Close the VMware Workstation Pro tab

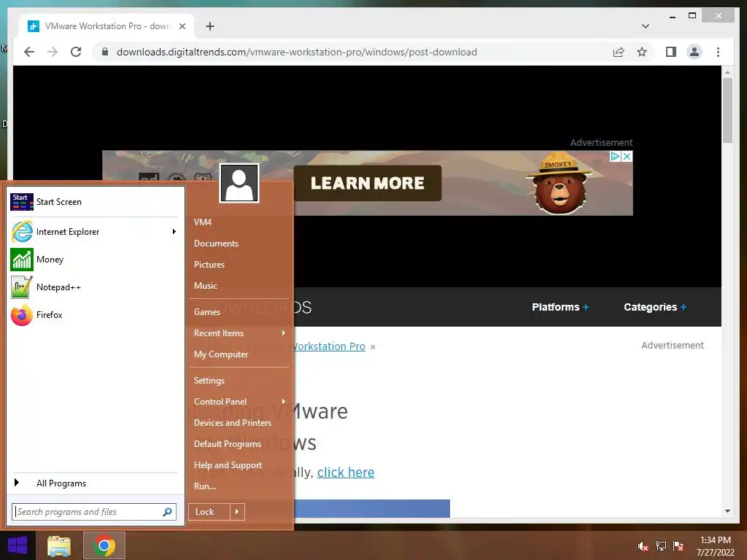[x=182, y=26]
